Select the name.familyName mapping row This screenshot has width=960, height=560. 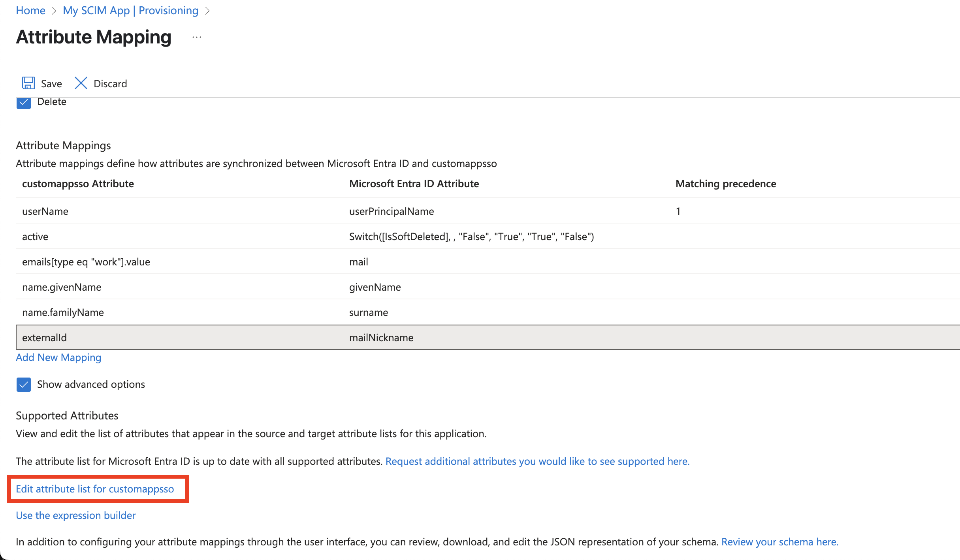63,312
